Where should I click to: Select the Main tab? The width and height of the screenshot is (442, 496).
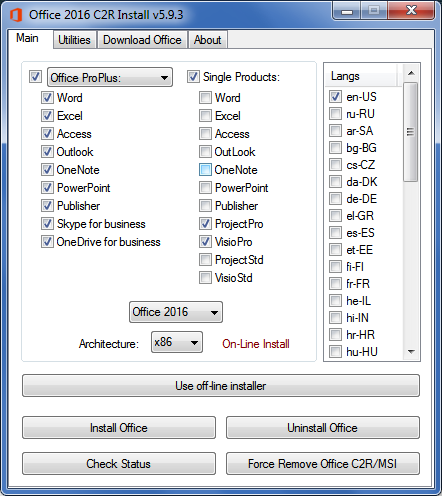coord(28,38)
